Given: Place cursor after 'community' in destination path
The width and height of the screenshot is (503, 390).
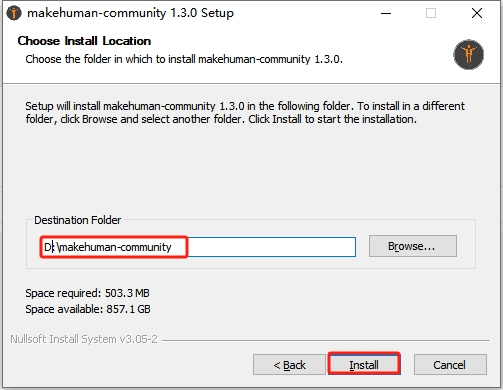Looking at the screenshot, I should tap(172, 247).
